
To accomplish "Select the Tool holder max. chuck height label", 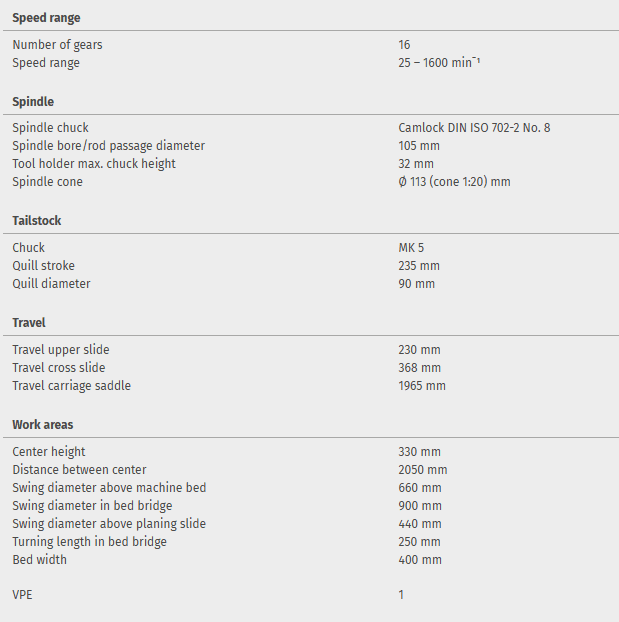I will click(x=94, y=164).
